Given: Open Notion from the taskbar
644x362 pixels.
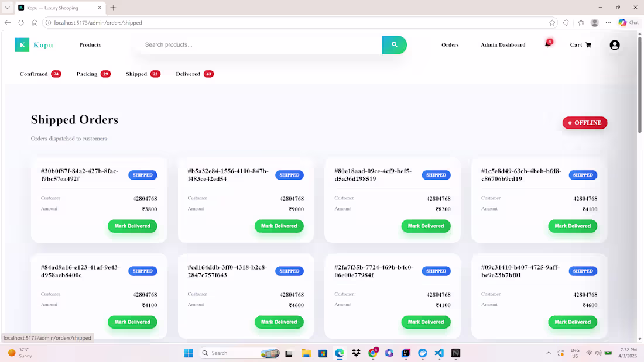Looking at the screenshot, I should [455, 353].
